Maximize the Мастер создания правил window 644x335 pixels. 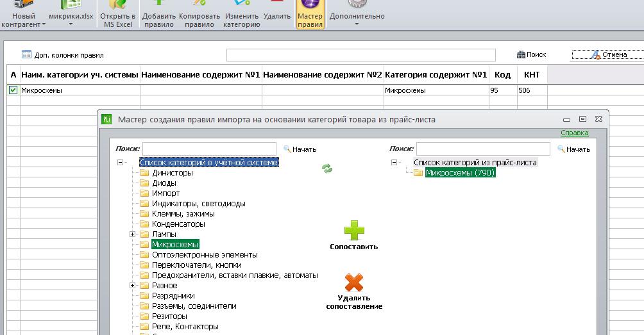582,119
